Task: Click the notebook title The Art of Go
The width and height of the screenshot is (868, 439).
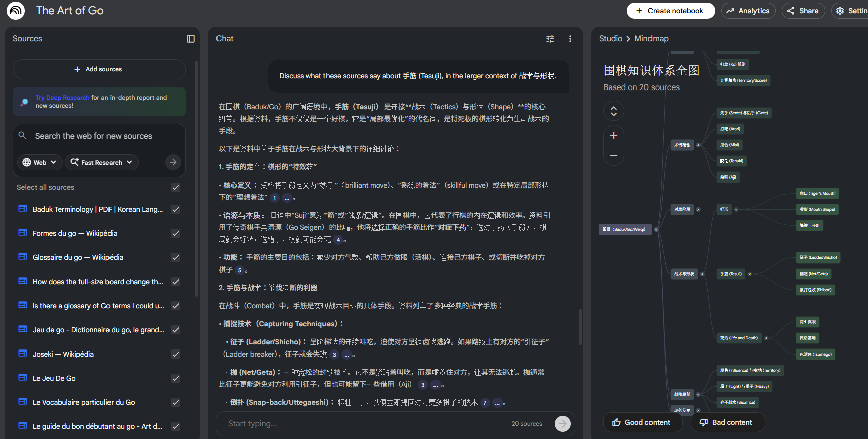Action: (x=70, y=11)
